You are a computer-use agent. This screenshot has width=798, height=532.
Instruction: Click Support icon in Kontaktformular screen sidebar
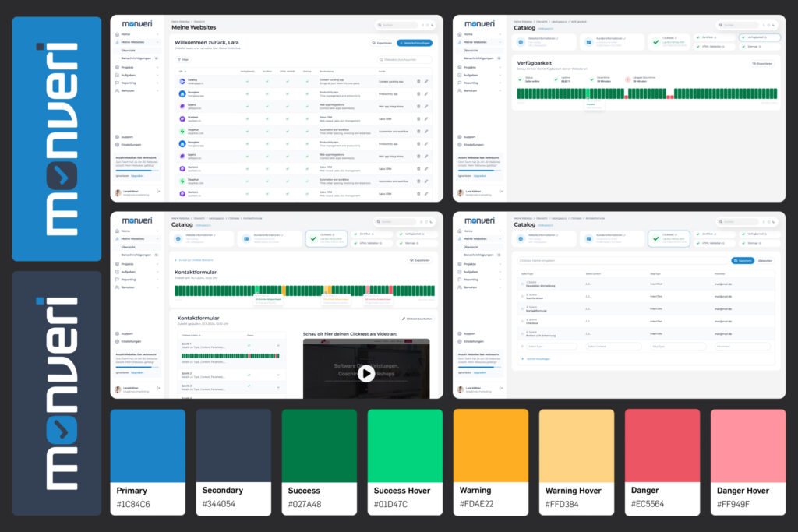pyautogui.click(x=117, y=333)
